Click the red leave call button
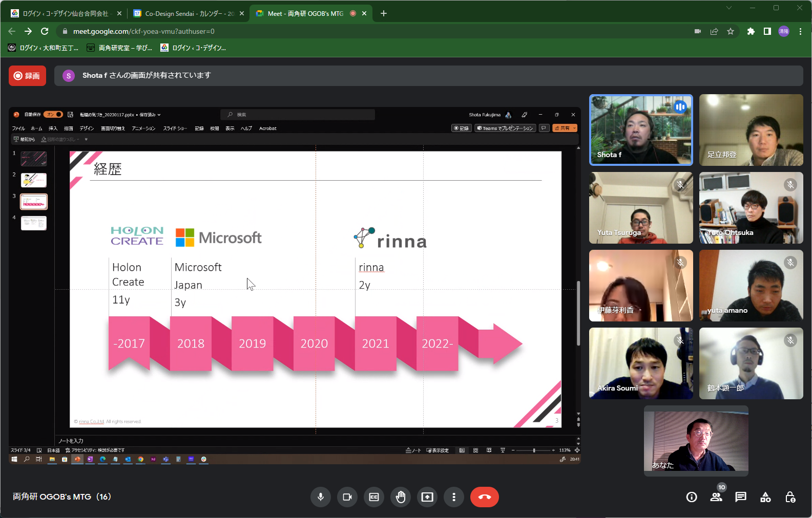 tap(484, 497)
